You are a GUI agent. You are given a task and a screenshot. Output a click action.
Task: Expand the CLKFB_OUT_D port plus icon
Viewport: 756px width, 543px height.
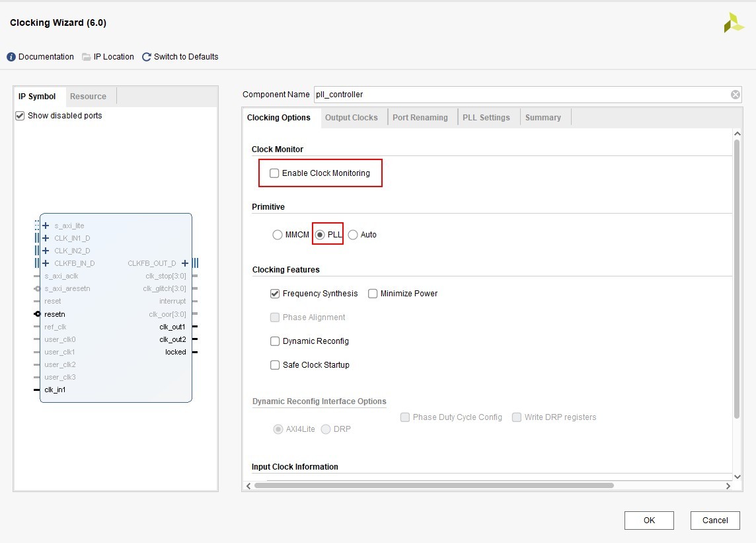[184, 263]
